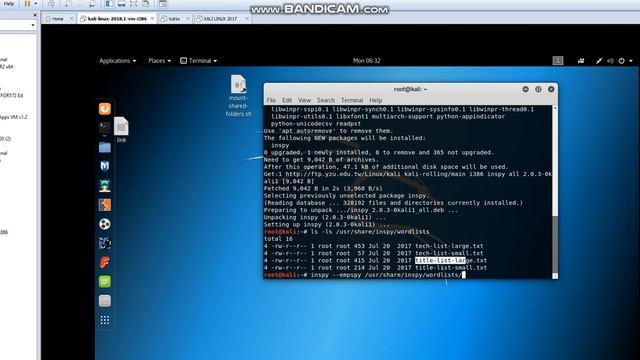Close the root@kali terminal window
Viewport: 640px width, 360px height.
click(x=551, y=89)
